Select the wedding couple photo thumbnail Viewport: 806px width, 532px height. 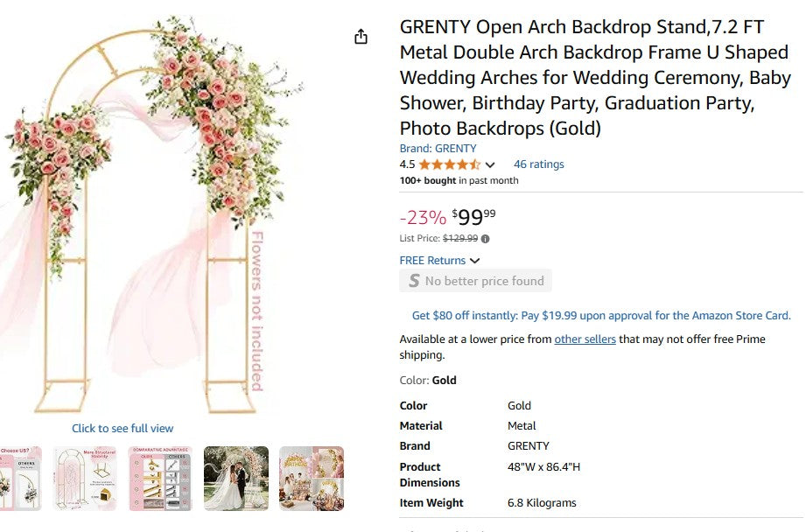(236, 479)
